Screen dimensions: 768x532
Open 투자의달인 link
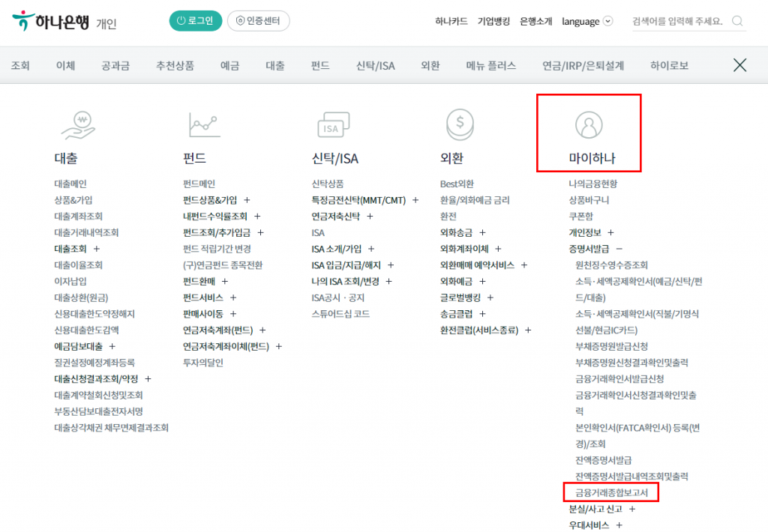[x=202, y=363]
